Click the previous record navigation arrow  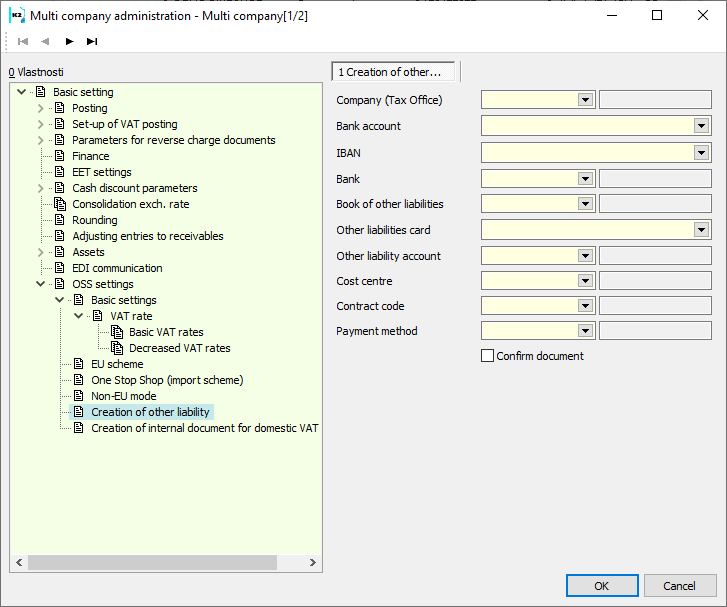[x=45, y=41]
